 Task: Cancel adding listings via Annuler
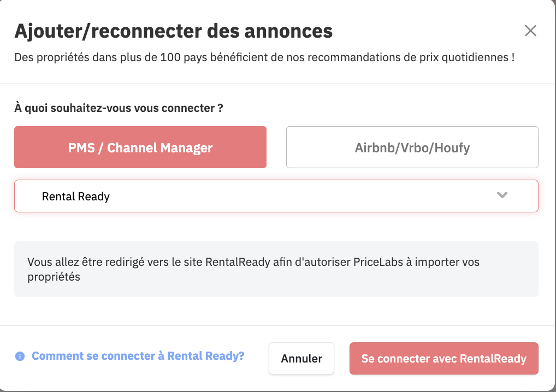pyautogui.click(x=301, y=358)
